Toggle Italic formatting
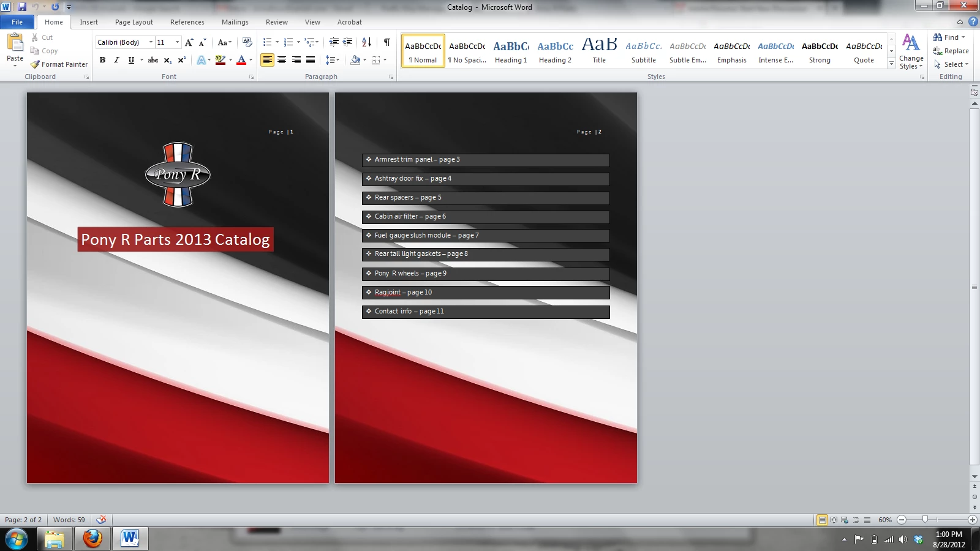The height and width of the screenshot is (551, 980). point(116,60)
